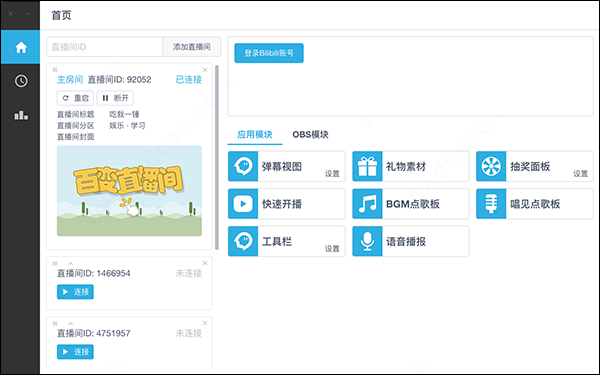
Task: Open the 抽奖面板 module
Action: (x=535, y=166)
